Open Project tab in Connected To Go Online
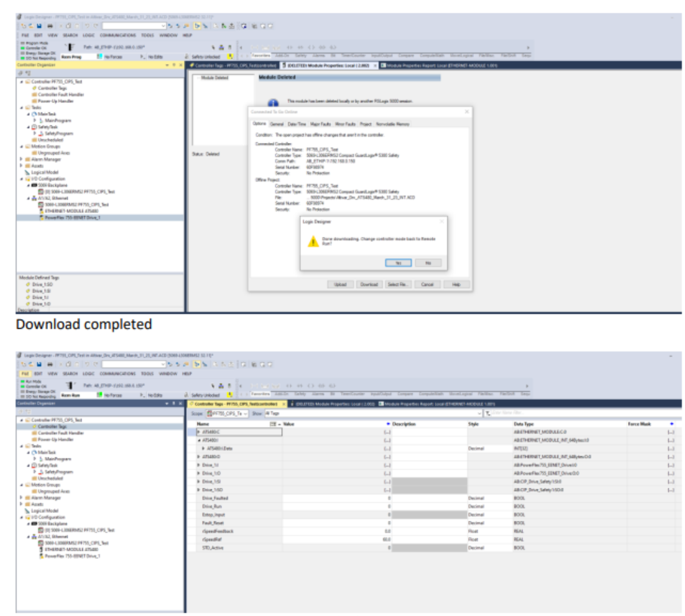 click(366, 124)
